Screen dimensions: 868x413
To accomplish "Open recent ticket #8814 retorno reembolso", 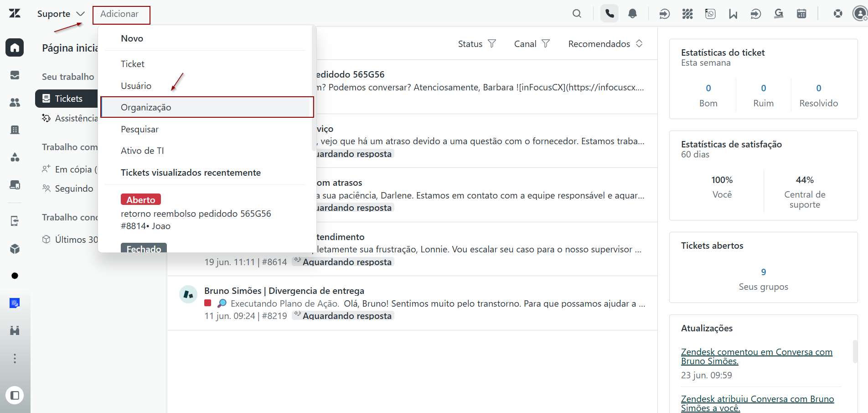I will [x=206, y=213].
